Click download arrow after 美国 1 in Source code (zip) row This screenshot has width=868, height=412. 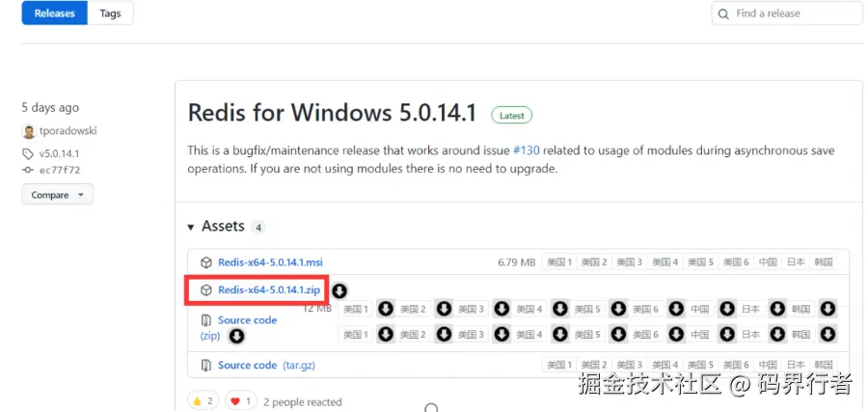[x=385, y=334]
